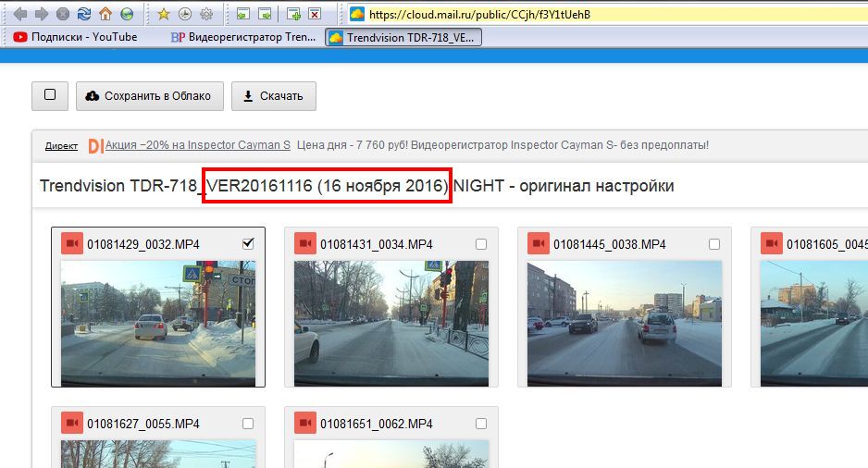Close the current tab with red X icon
The height and width of the screenshot is (468, 868).
(315, 14)
